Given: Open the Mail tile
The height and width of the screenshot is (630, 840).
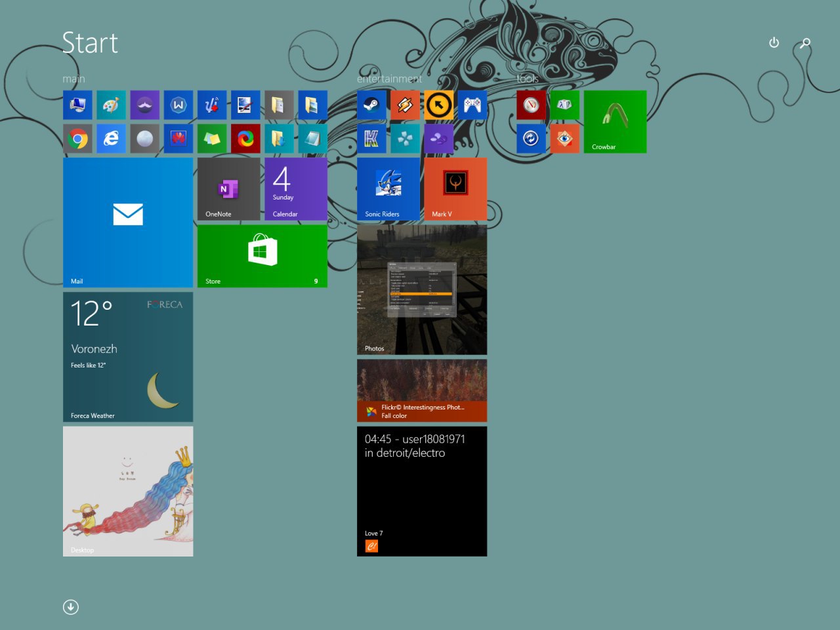Looking at the screenshot, I should (x=128, y=222).
